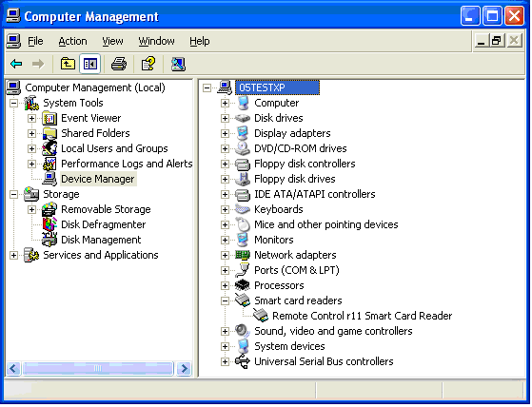Image resolution: width=532 pixels, height=407 pixels.
Task: Open Help via the question mark toolbar icon
Action: coord(148,64)
